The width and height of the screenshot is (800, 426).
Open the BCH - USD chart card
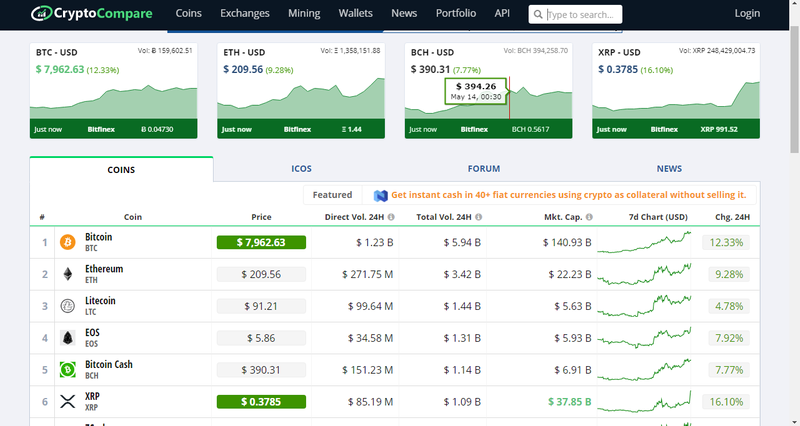click(488, 90)
